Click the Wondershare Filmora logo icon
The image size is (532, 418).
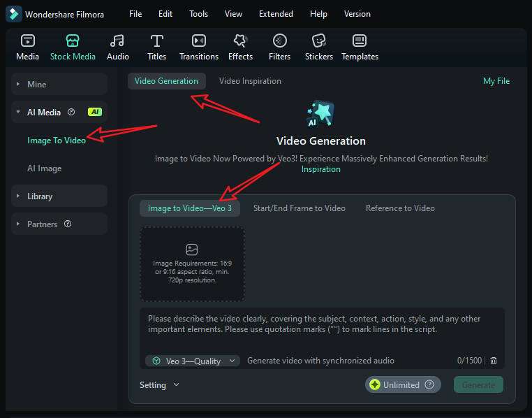(13, 14)
